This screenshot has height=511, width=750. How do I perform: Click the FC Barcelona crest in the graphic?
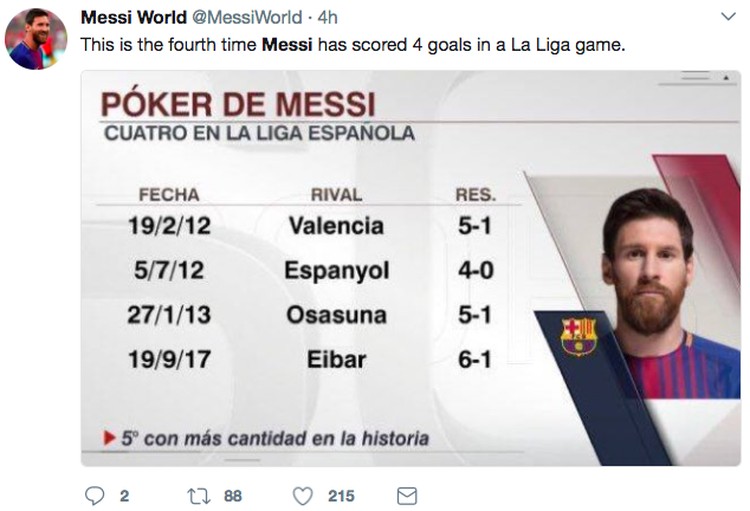578,336
